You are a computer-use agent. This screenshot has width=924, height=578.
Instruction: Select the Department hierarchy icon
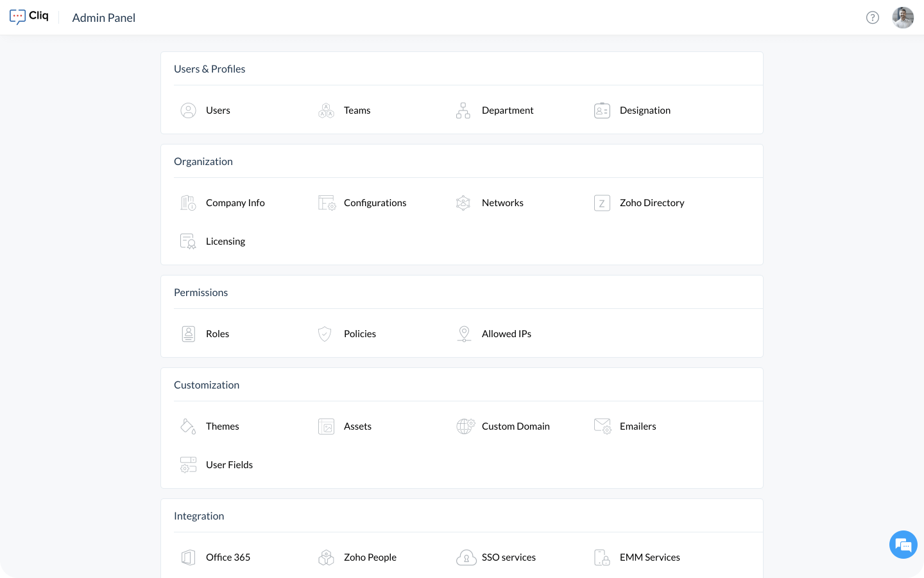[x=463, y=110]
